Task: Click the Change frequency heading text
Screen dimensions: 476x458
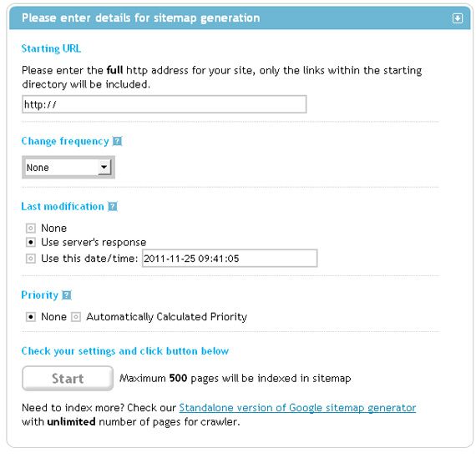Action: (x=65, y=141)
